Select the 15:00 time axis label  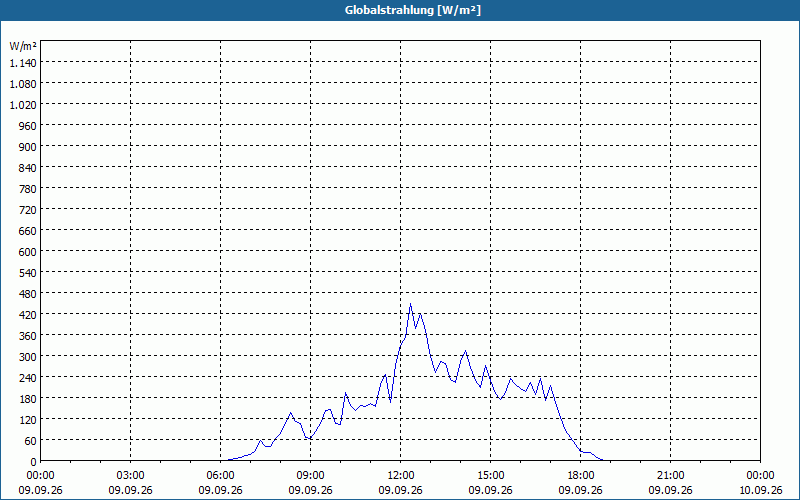tap(490, 476)
